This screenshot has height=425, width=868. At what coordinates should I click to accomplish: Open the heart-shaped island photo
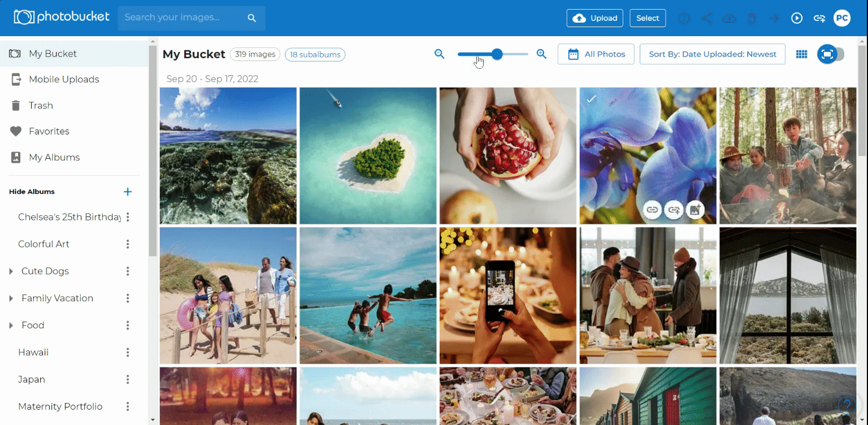pos(368,156)
